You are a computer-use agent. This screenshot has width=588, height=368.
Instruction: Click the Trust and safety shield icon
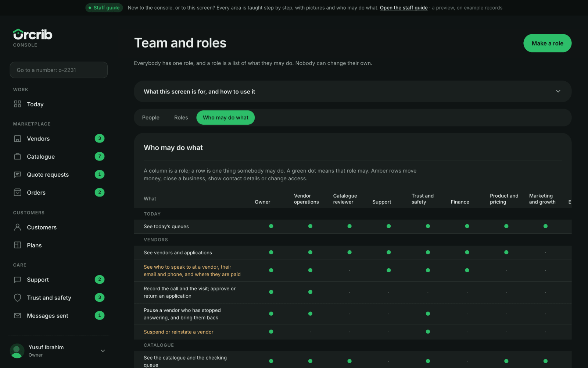click(x=17, y=298)
